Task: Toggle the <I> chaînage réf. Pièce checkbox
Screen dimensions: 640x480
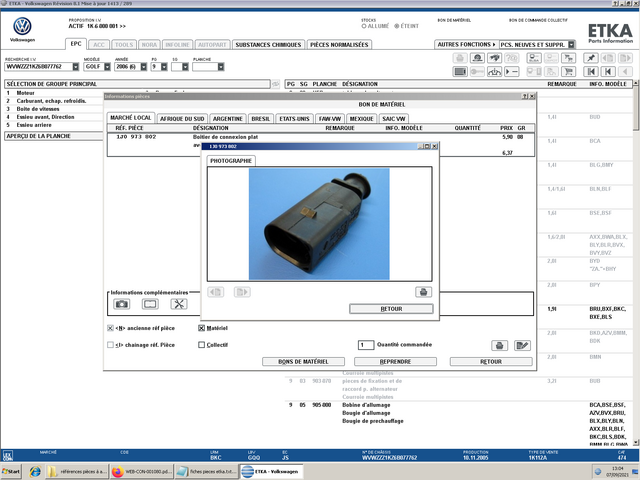Action: [110, 345]
